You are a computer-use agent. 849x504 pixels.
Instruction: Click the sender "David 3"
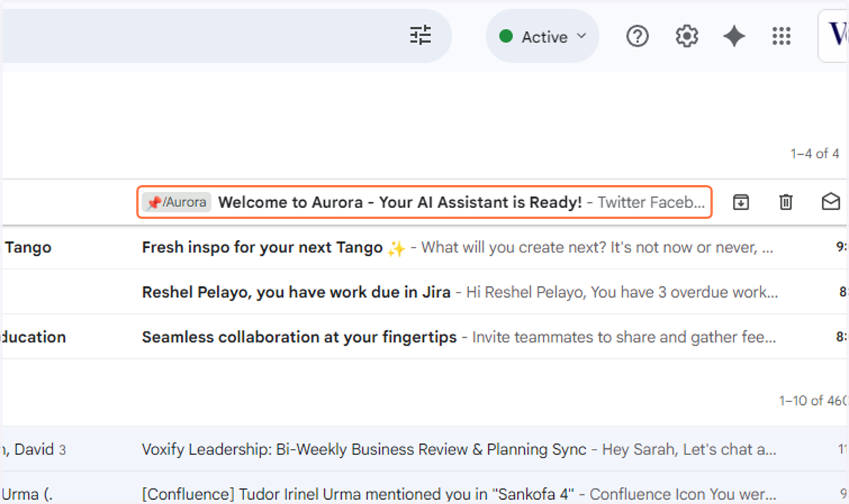coord(34,449)
